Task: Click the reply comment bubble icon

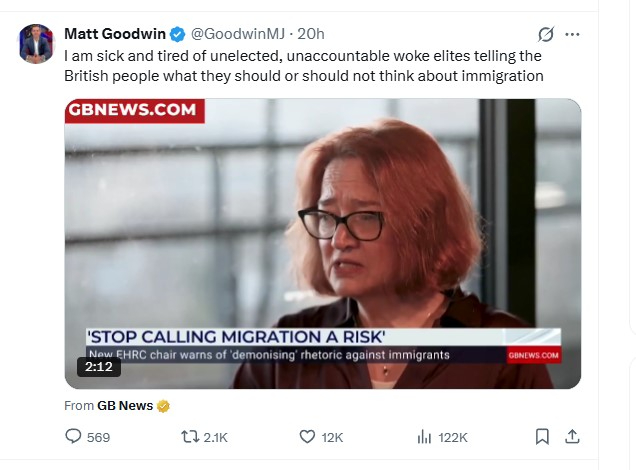Action: (73, 436)
